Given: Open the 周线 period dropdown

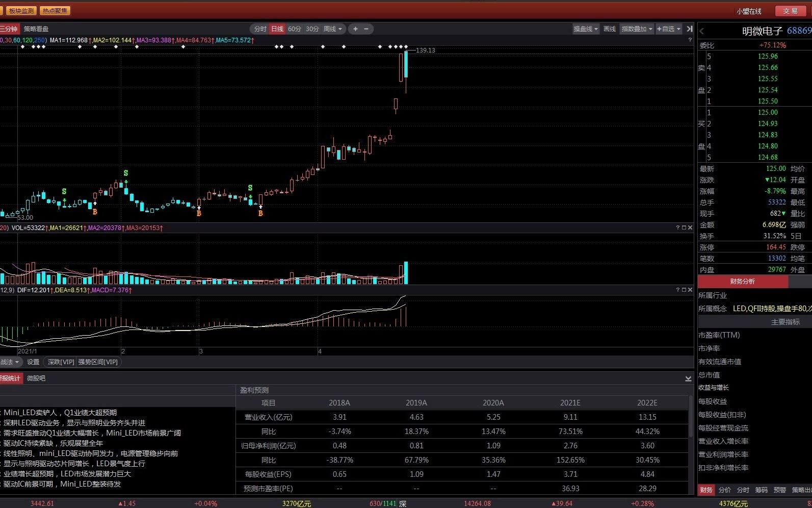Looking at the screenshot, I should tap(333, 29).
